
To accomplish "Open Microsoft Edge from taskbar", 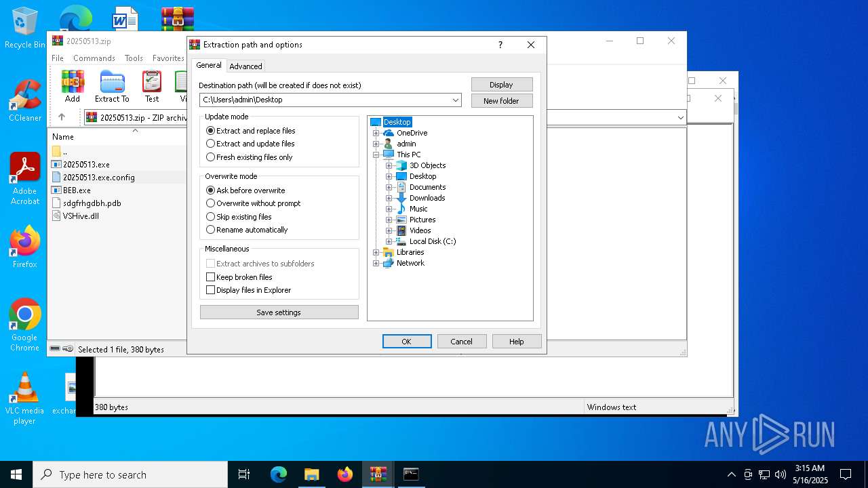I will click(279, 474).
